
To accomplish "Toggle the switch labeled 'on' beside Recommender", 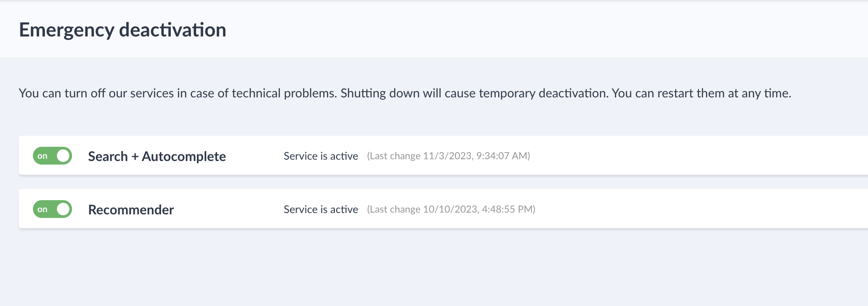I will [x=52, y=209].
